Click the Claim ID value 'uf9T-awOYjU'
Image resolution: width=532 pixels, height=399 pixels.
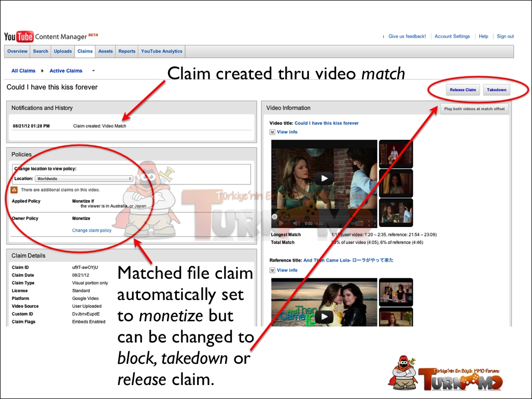pyautogui.click(x=85, y=267)
